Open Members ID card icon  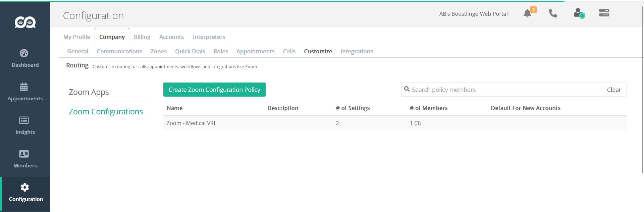point(24,154)
